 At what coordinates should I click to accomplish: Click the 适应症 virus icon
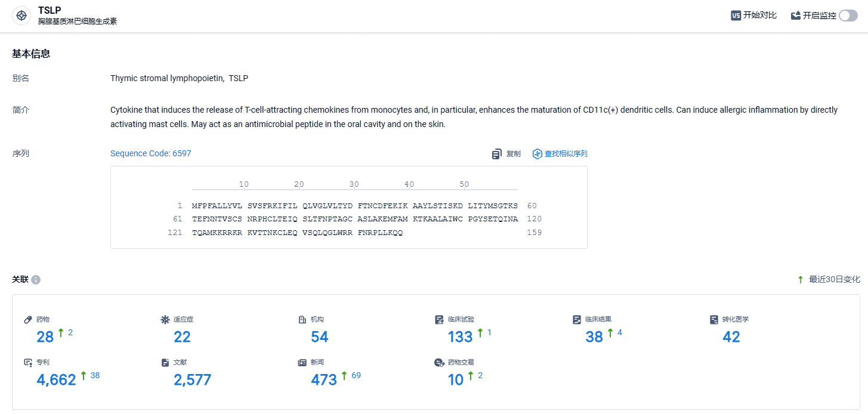coord(165,320)
